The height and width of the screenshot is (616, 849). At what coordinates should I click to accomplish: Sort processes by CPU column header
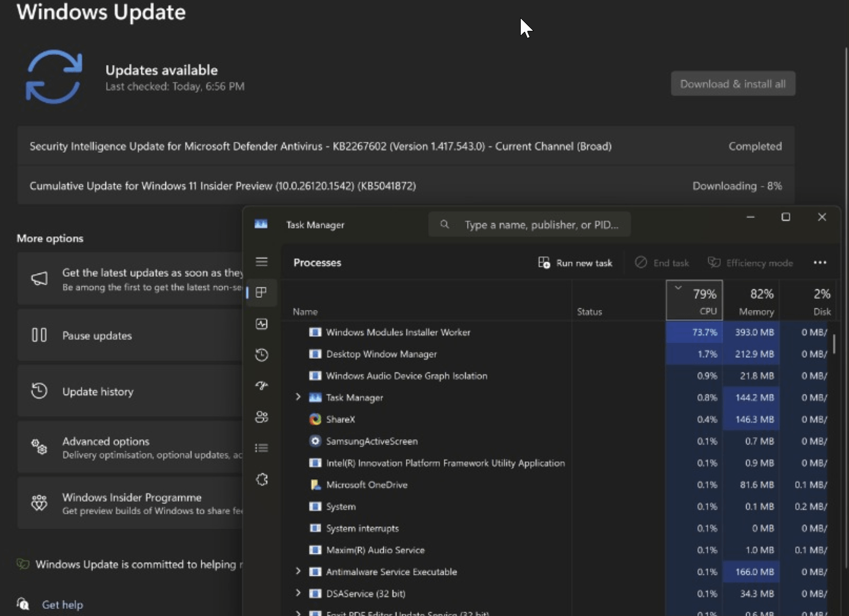coord(694,301)
